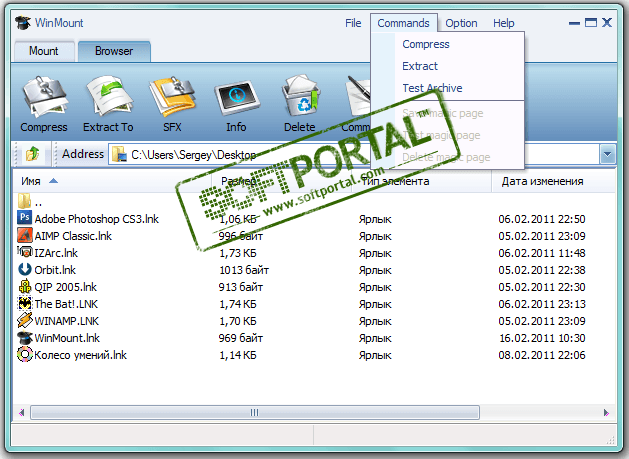Click size value 1013 байт

[244, 270]
